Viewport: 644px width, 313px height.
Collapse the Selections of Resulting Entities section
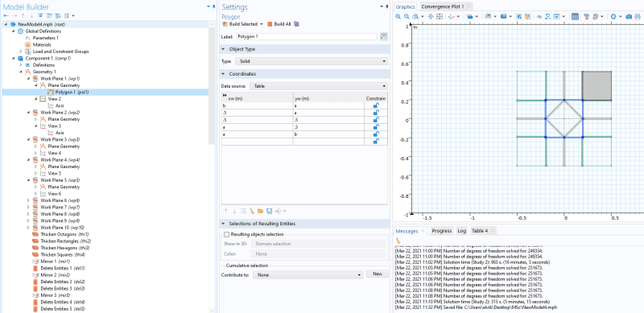pyautogui.click(x=224, y=224)
